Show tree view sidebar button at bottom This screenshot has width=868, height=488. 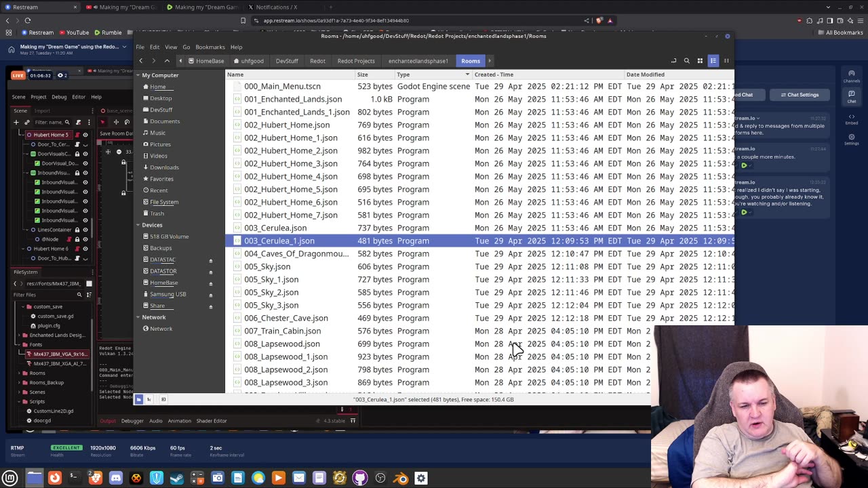[149, 399]
